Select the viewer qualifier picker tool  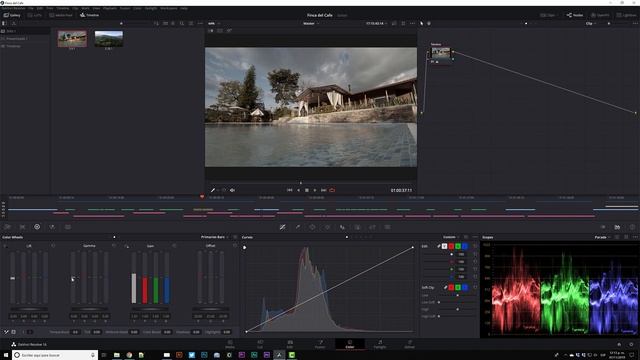tap(213, 190)
